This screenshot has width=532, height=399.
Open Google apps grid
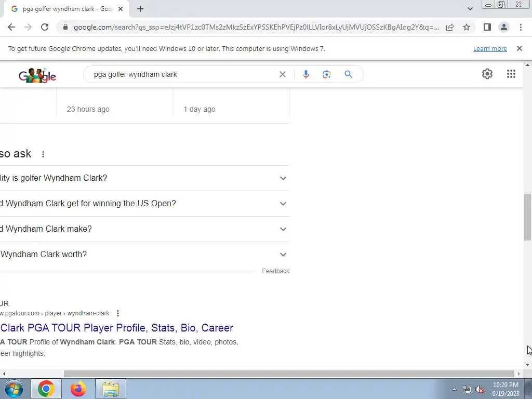click(x=511, y=74)
